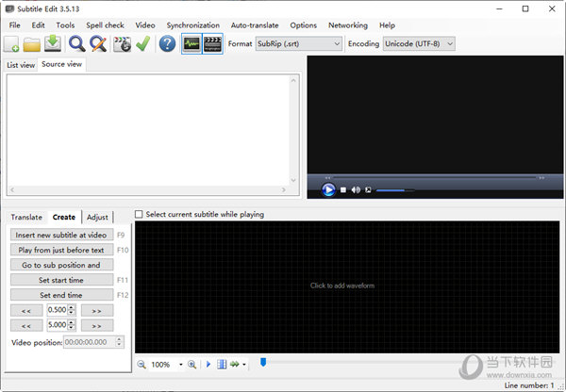This screenshot has height=392, width=566.
Task: Enable Select current subtitle while playing
Action: tap(139, 214)
